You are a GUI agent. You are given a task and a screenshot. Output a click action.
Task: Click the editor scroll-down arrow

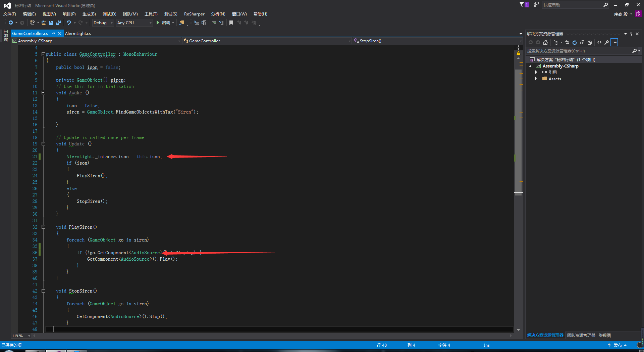point(519,330)
